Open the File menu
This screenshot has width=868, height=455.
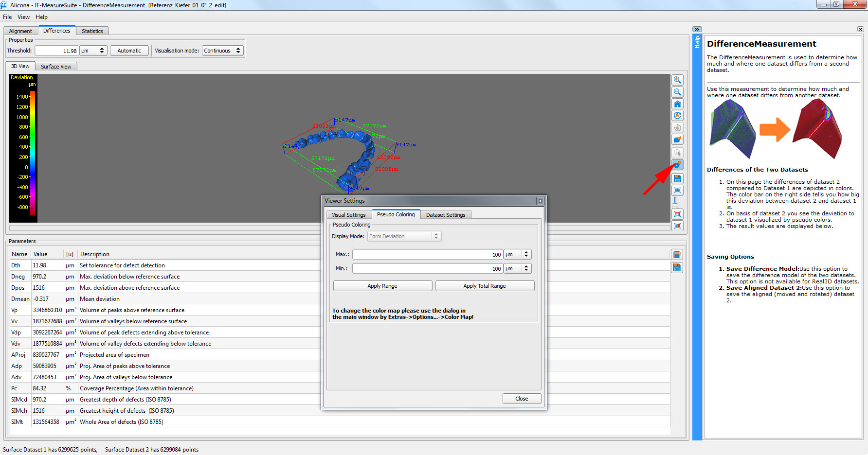[x=7, y=17]
